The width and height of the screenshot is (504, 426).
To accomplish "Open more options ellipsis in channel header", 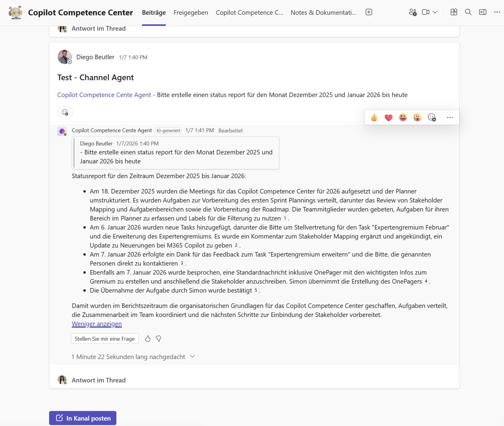I will coord(497,12).
